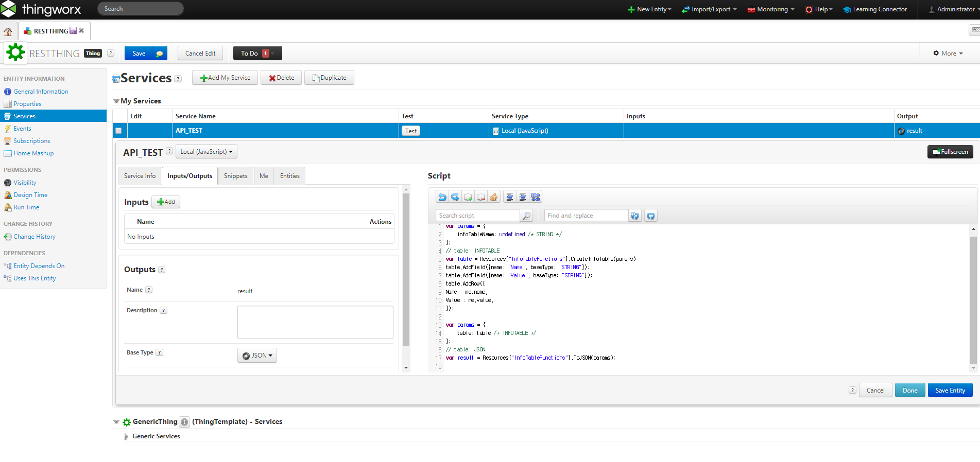Open the Local (JavaScript) service type dropdown
Screen dimensions: 980x462
(206, 152)
